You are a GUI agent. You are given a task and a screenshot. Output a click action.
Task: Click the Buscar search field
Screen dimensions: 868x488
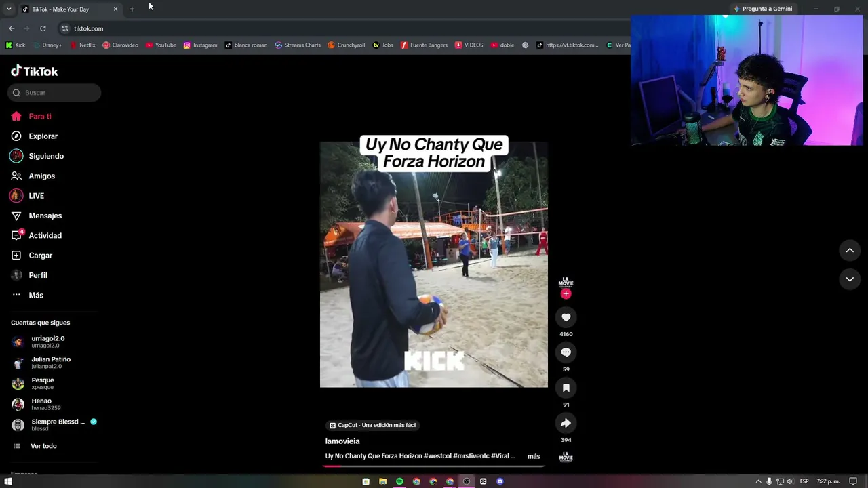[54, 93]
